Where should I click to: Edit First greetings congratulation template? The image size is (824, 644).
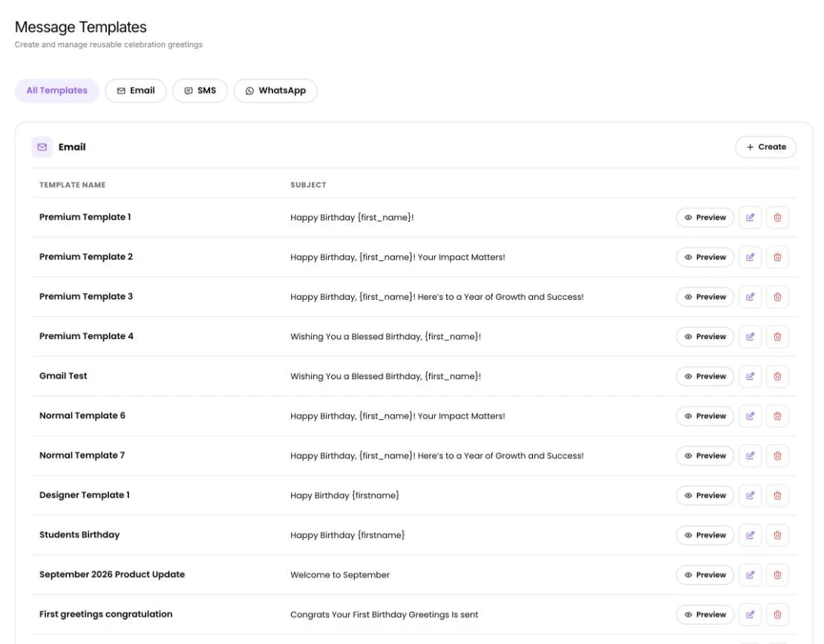(750, 614)
